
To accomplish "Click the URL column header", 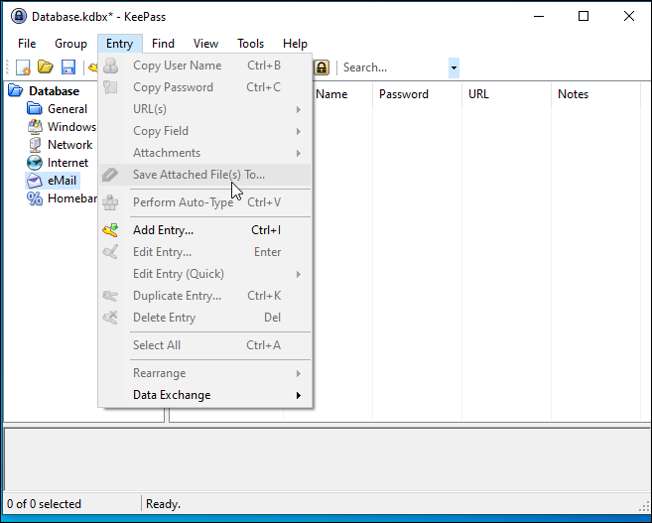I will coord(506,94).
